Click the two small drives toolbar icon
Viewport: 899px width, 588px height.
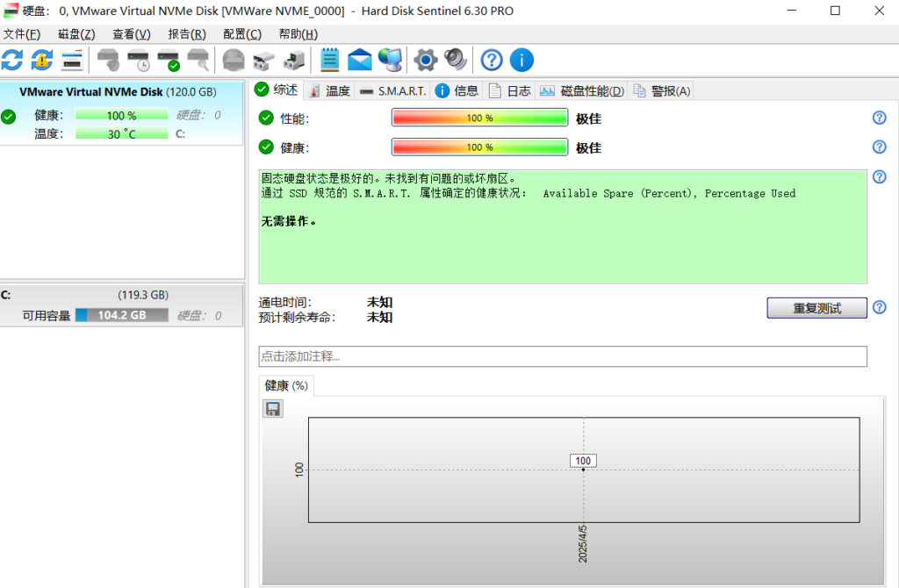tap(263, 60)
